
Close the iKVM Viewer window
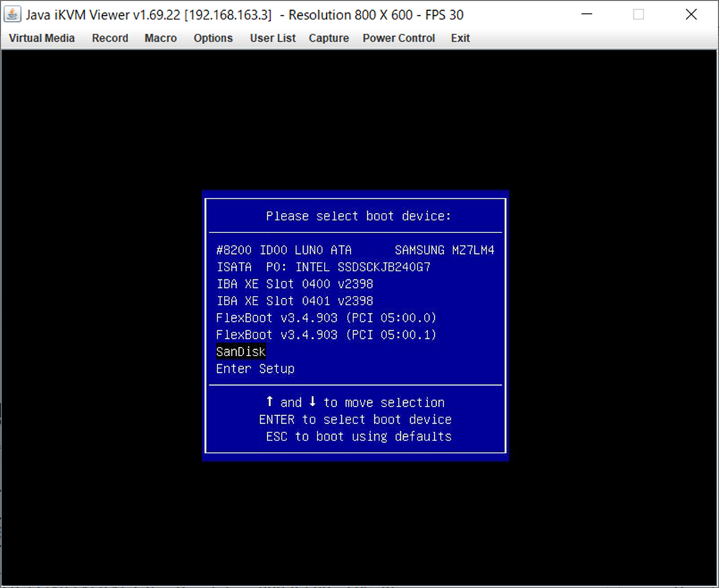click(691, 14)
